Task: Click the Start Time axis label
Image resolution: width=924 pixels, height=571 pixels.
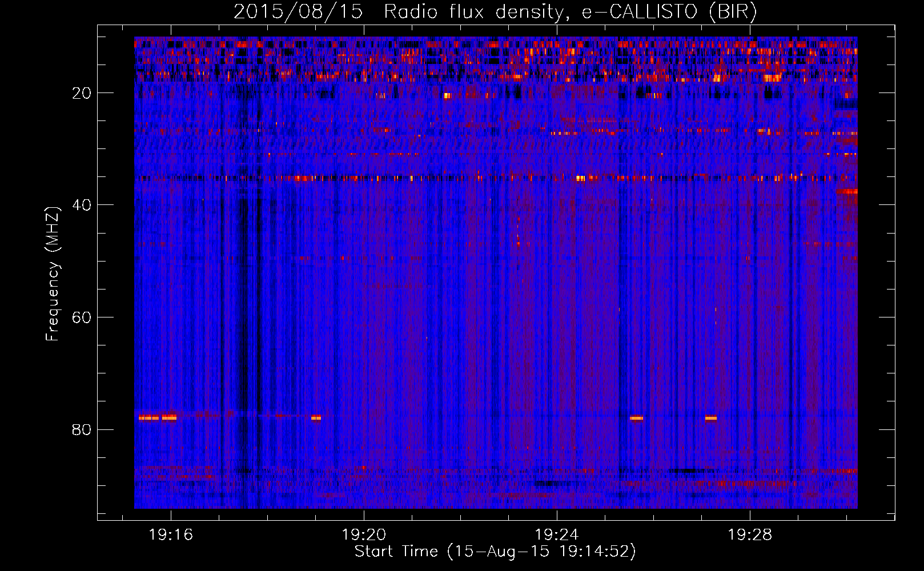Action: point(495,552)
